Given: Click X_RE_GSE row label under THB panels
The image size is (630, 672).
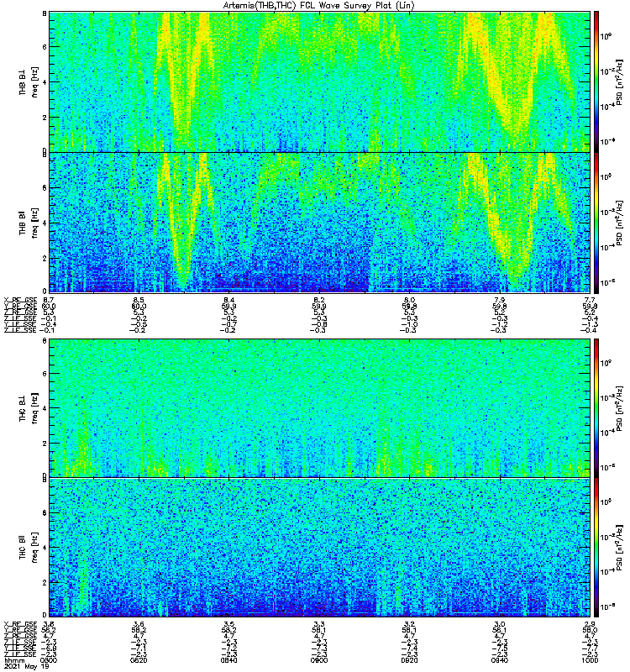Looking at the screenshot, I should coord(20,300).
